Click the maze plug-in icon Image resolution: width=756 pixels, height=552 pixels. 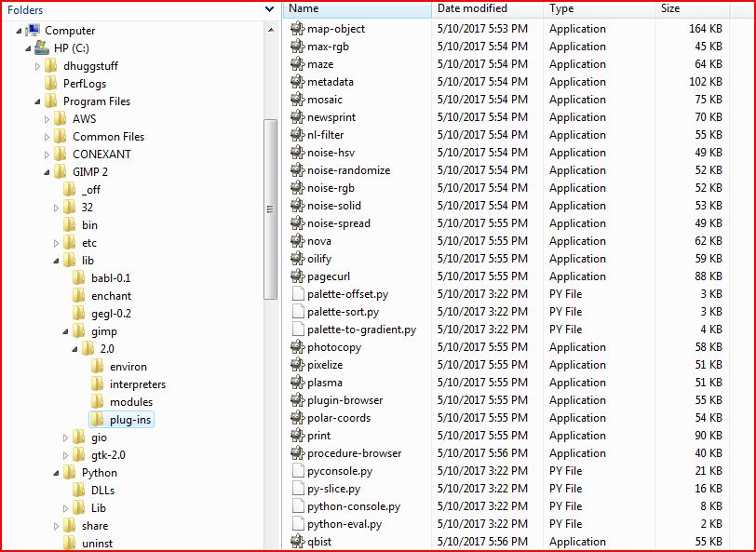[x=298, y=63]
